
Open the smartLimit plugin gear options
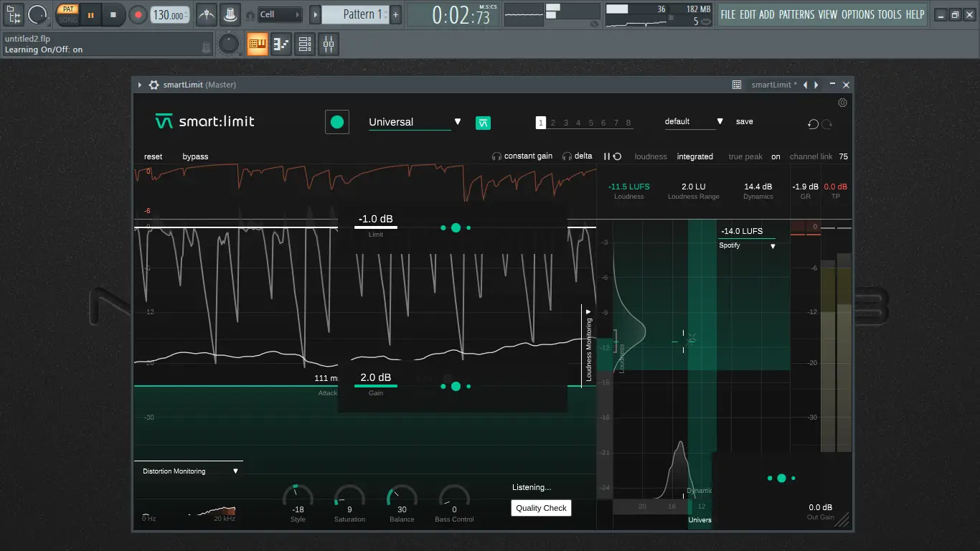click(x=153, y=85)
